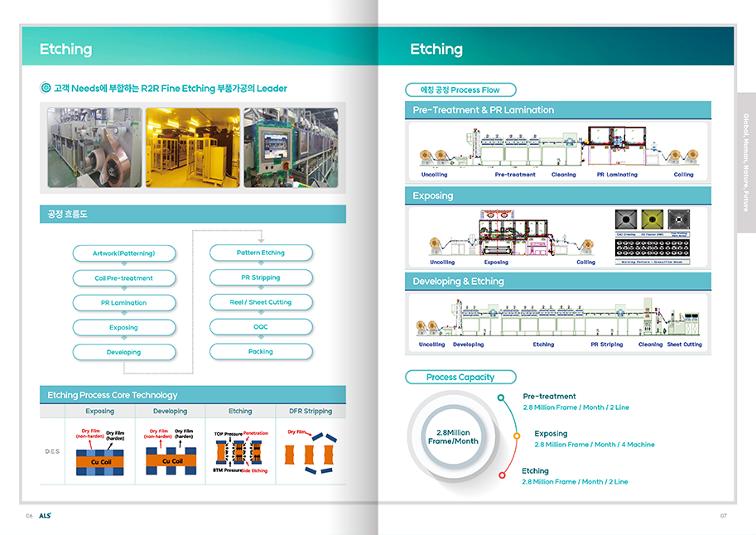The image size is (756, 535).
Task: Open the 에칭 공정 Process Flow label
Action: coord(460,89)
